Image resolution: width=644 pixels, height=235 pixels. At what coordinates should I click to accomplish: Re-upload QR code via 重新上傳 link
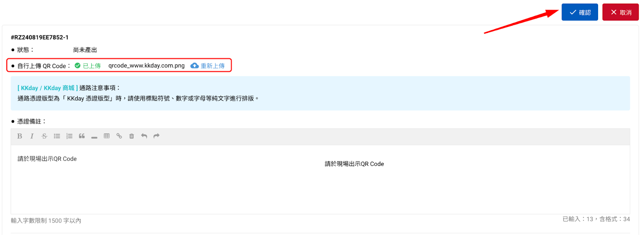(213, 66)
